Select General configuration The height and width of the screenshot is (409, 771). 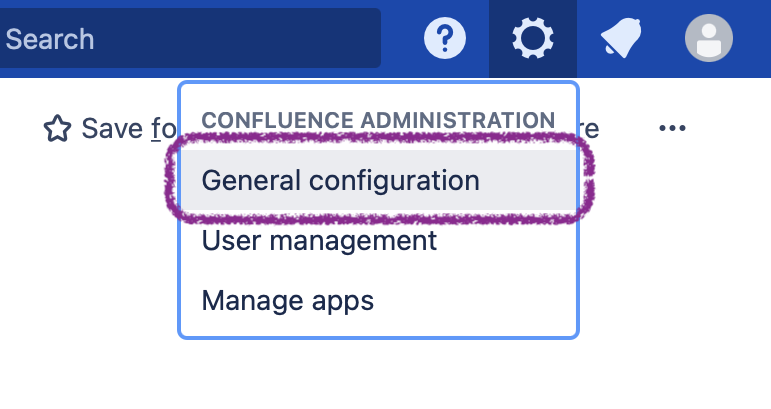coord(340,181)
